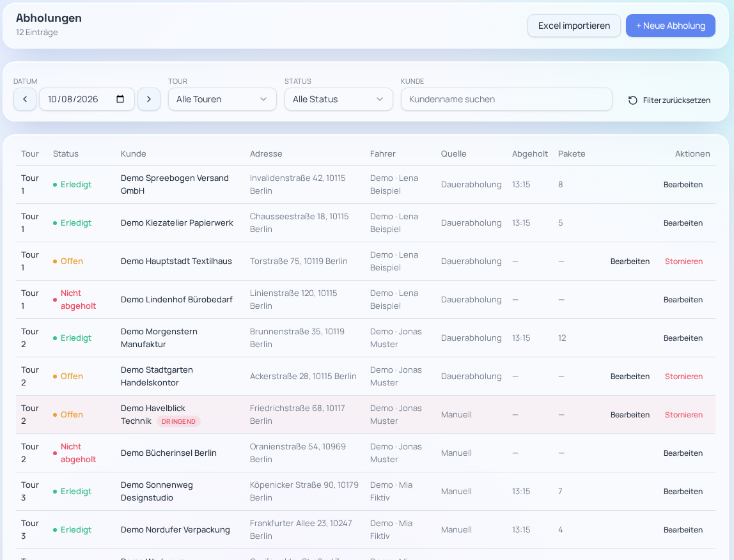Screen dimensions: 734x560
Task: Select the address Invalidenstraße 42, 10115 Berlin
Action: click(298, 185)
